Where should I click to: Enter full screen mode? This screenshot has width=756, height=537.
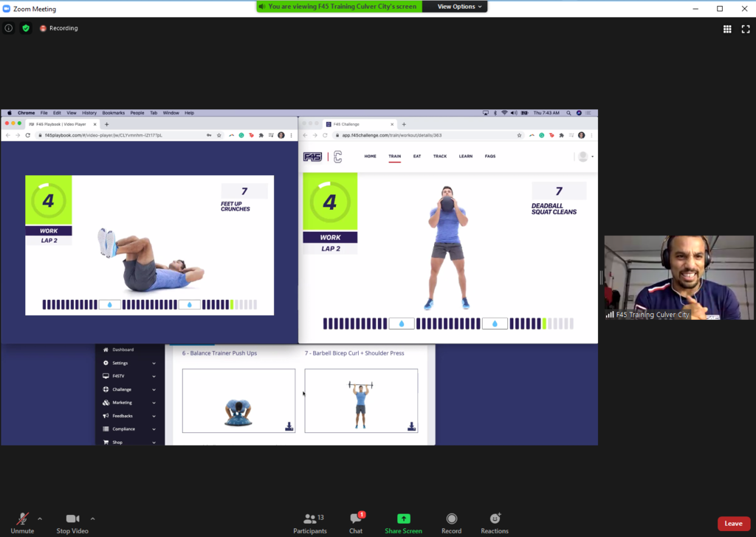point(745,29)
